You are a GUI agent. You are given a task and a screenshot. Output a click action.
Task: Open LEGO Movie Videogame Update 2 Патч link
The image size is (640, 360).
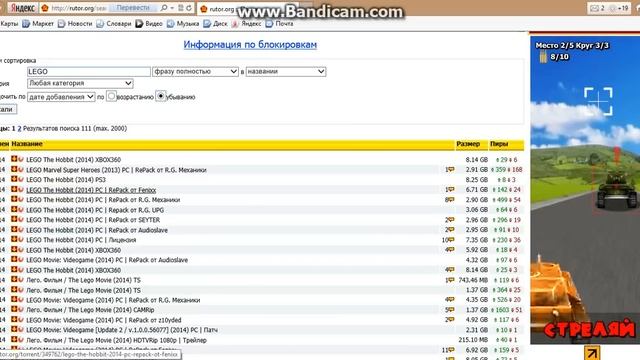(122, 330)
